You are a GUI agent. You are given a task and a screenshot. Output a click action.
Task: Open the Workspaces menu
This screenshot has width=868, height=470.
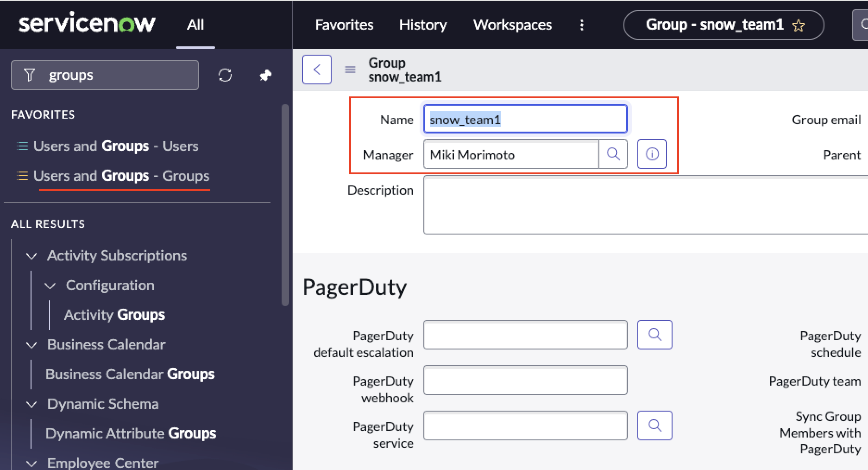click(512, 25)
